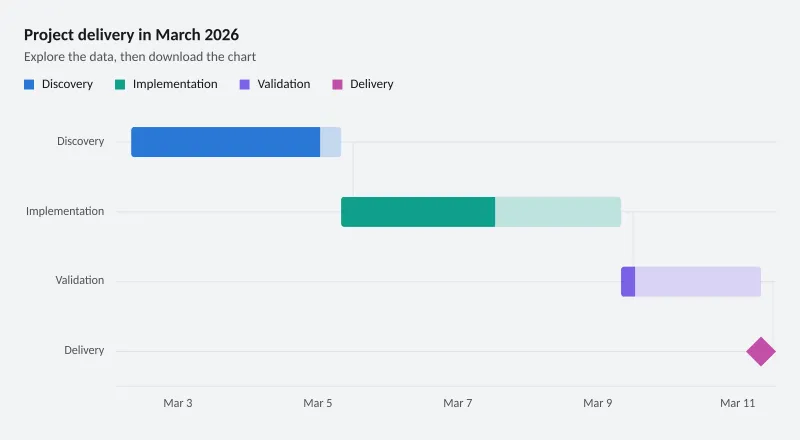The width and height of the screenshot is (800, 440).
Task: Toggle the Validation legend item
Action: point(275,84)
